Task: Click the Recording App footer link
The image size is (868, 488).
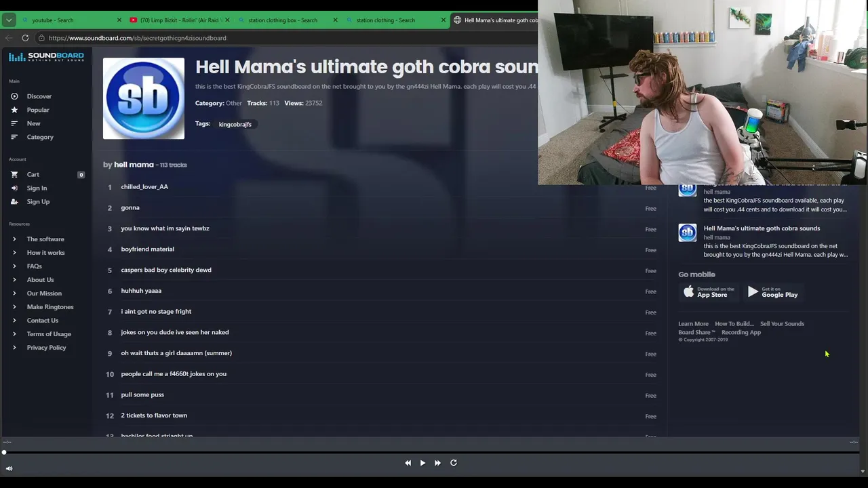Action: (x=741, y=332)
